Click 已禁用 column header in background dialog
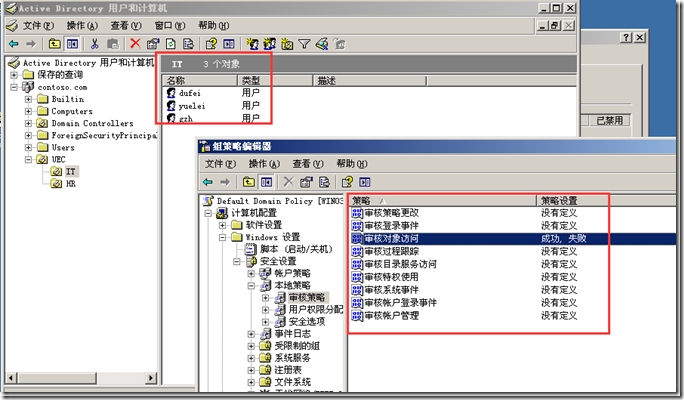 pos(609,120)
